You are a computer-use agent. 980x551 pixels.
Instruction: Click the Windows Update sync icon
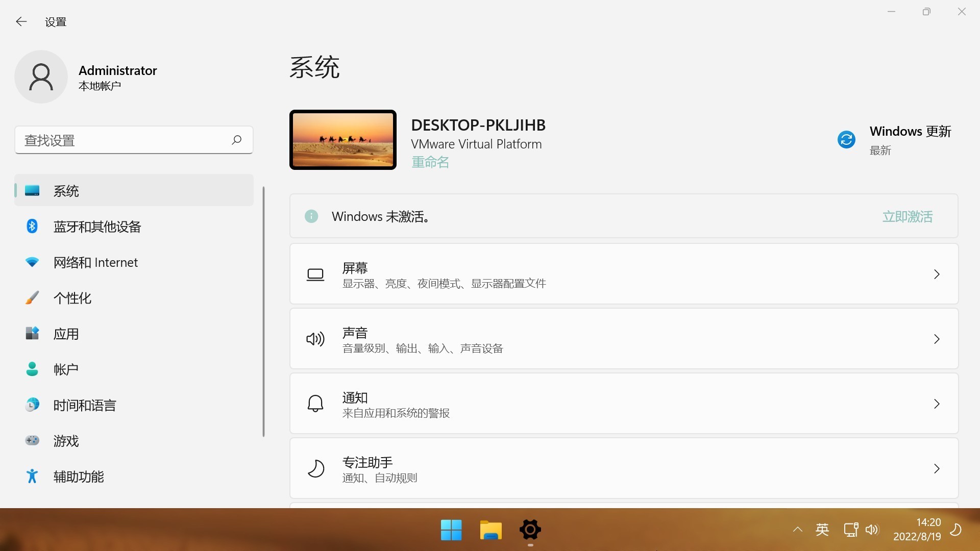[846, 139]
